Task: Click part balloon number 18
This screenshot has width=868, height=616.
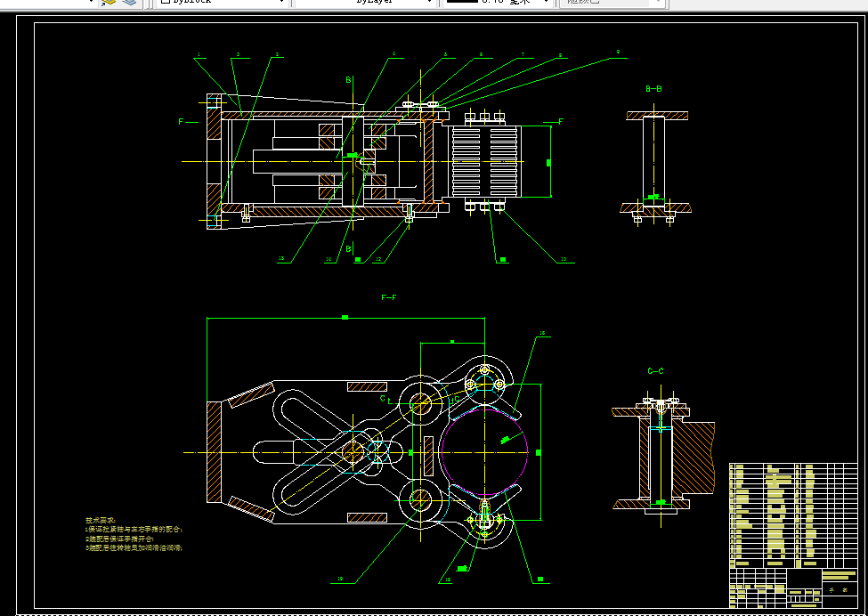Action: coord(448,580)
